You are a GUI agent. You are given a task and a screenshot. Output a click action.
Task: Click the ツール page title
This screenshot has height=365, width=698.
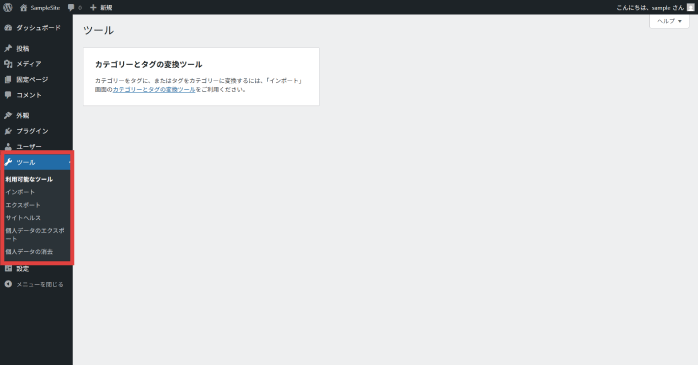pyautogui.click(x=98, y=30)
